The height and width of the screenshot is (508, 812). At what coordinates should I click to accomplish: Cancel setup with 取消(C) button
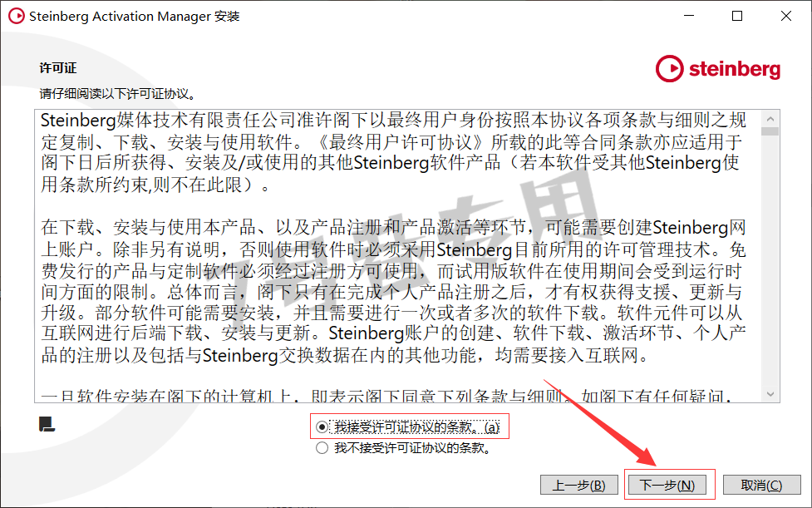(x=762, y=486)
